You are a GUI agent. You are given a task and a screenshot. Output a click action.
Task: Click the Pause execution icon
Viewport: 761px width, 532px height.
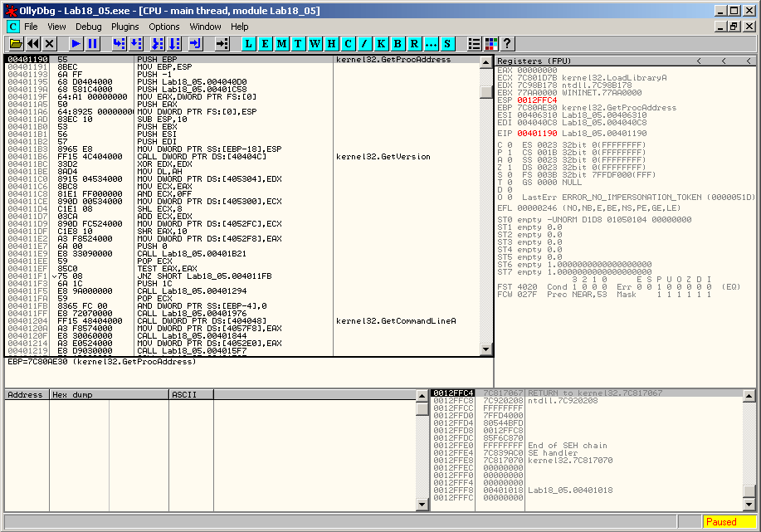[92, 43]
